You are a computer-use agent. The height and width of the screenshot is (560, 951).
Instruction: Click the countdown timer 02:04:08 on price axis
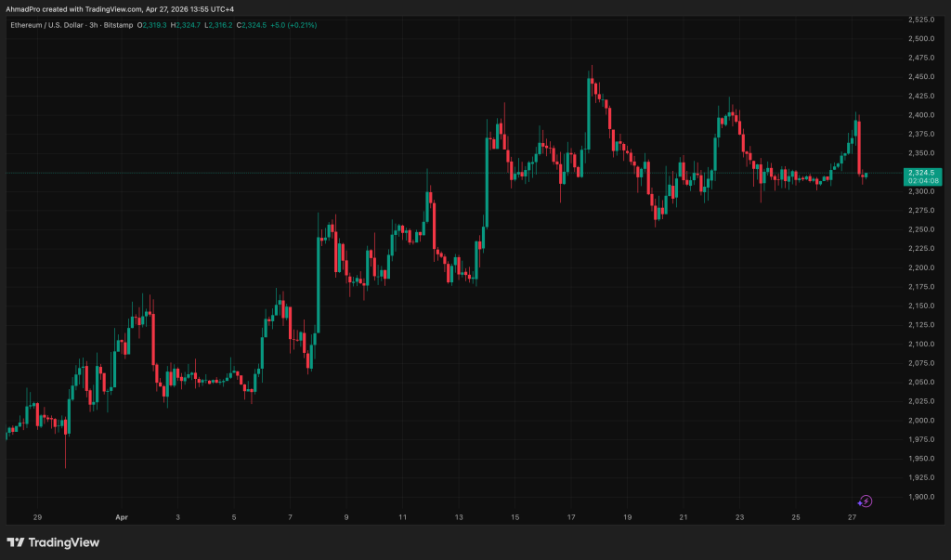[x=918, y=181]
